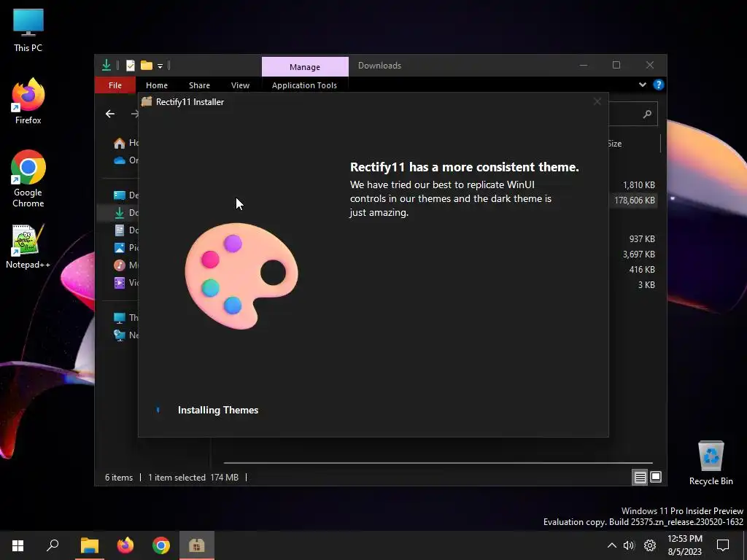
Task: Select Home in navigation pane
Action: tap(125, 143)
